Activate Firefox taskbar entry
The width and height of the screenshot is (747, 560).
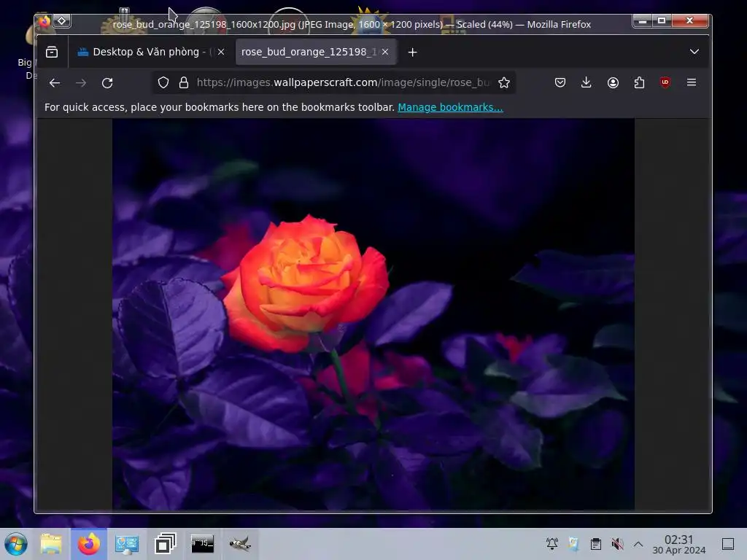(x=89, y=544)
